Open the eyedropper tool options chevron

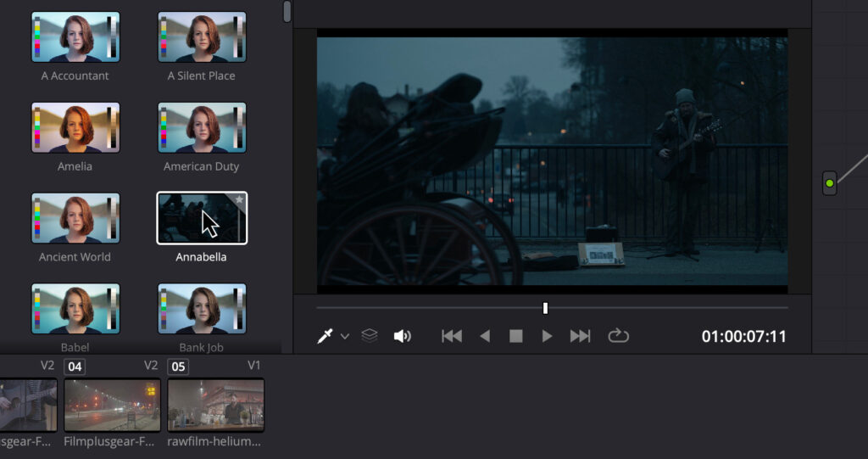pyautogui.click(x=345, y=337)
